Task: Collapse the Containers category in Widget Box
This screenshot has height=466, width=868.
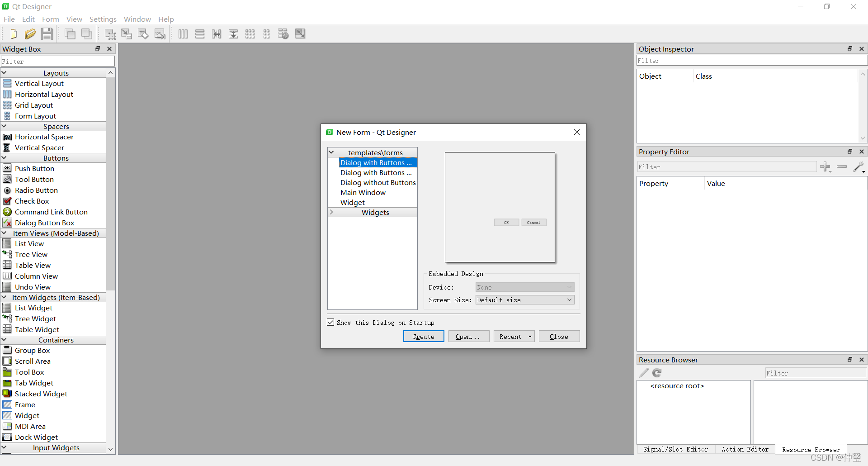Action: (4, 340)
